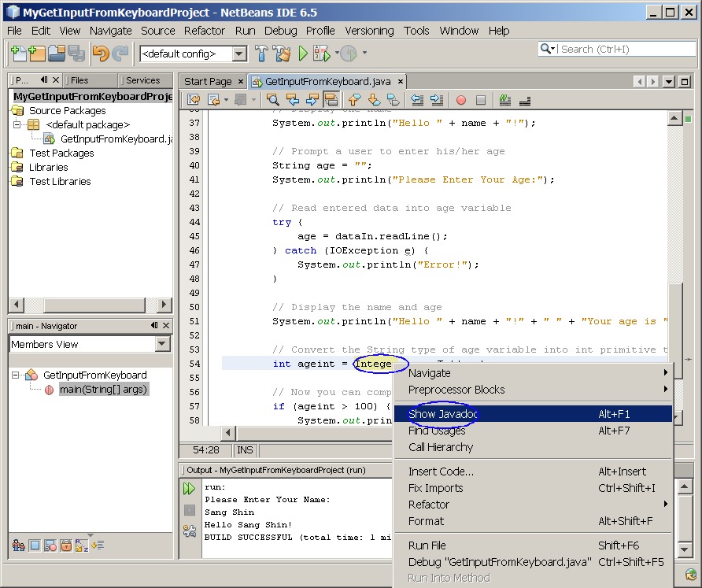Click the wrench Options icon in Output
The image size is (702, 588).
pos(190,531)
